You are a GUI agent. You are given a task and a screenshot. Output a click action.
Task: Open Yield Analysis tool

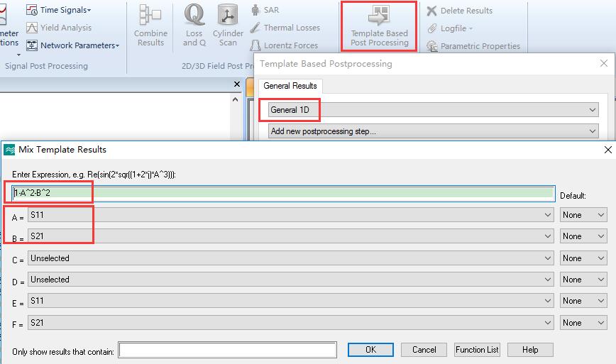tap(58, 28)
